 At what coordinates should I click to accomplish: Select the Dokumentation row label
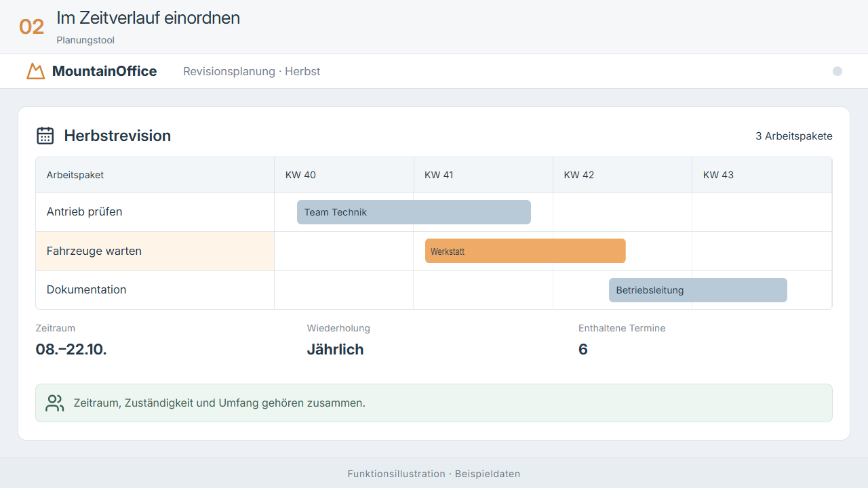(155, 290)
